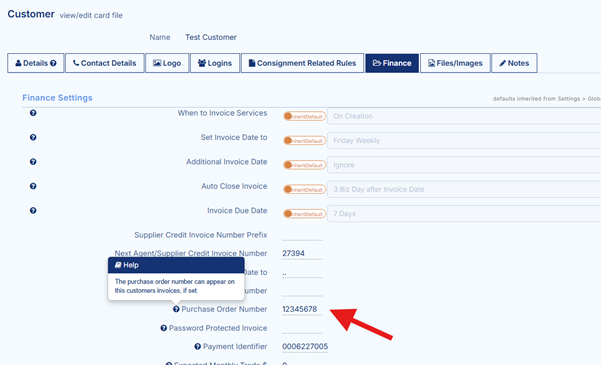Image resolution: width=601 pixels, height=365 pixels.
Task: Click the question mark on Details tab
Action: (x=53, y=63)
